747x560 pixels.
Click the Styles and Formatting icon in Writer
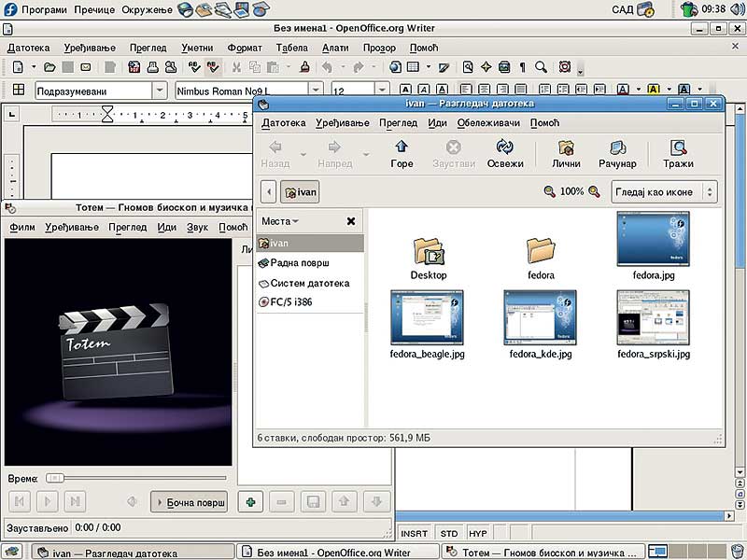tap(19, 90)
